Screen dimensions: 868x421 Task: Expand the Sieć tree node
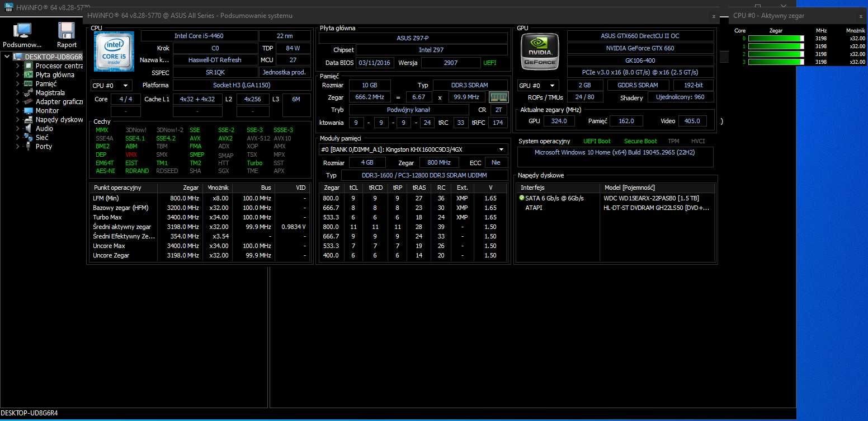[x=18, y=137]
